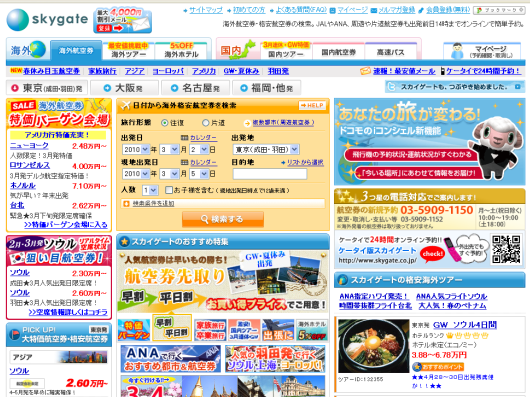Open the departure date calendar icon
This screenshot has width=530, height=397.
(185, 138)
